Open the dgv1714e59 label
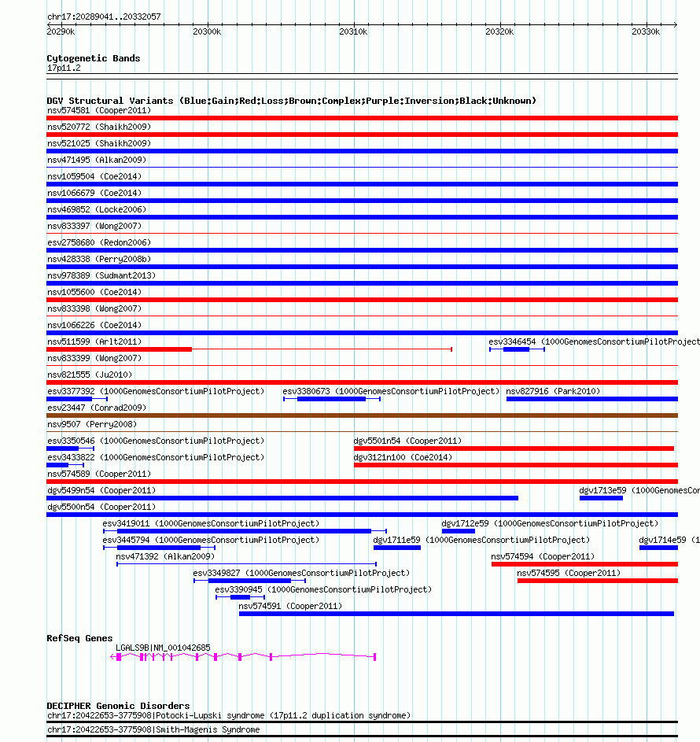 click(x=669, y=540)
